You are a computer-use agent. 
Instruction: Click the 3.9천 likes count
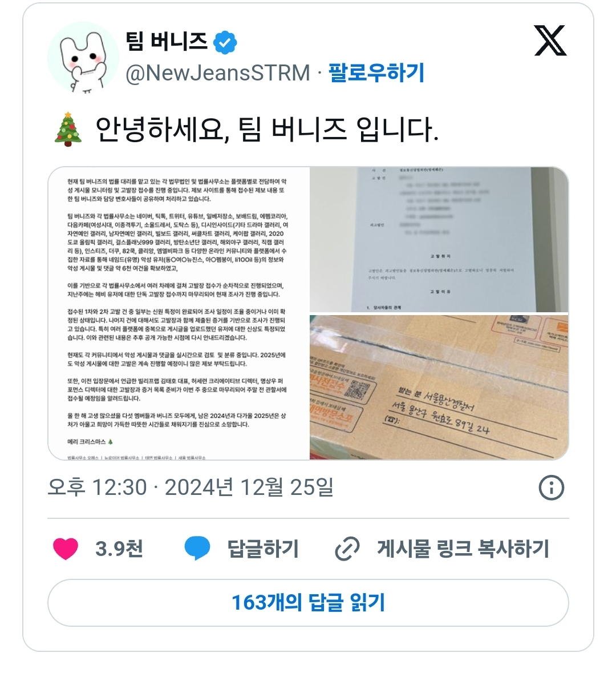(x=119, y=549)
